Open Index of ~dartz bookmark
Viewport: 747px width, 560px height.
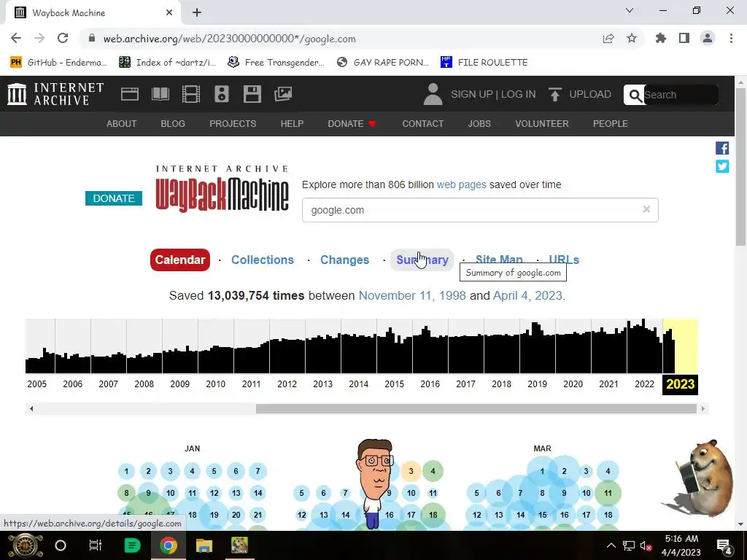tap(167, 63)
